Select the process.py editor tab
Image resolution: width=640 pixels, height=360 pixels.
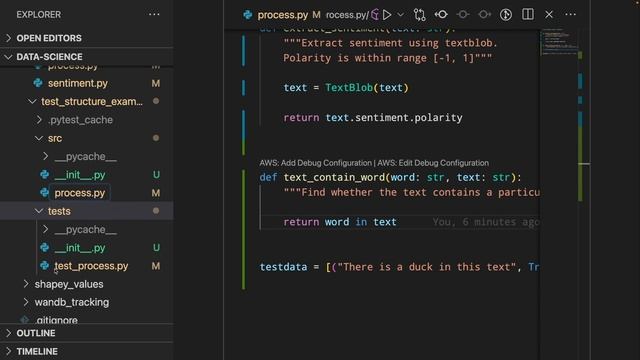282,15
